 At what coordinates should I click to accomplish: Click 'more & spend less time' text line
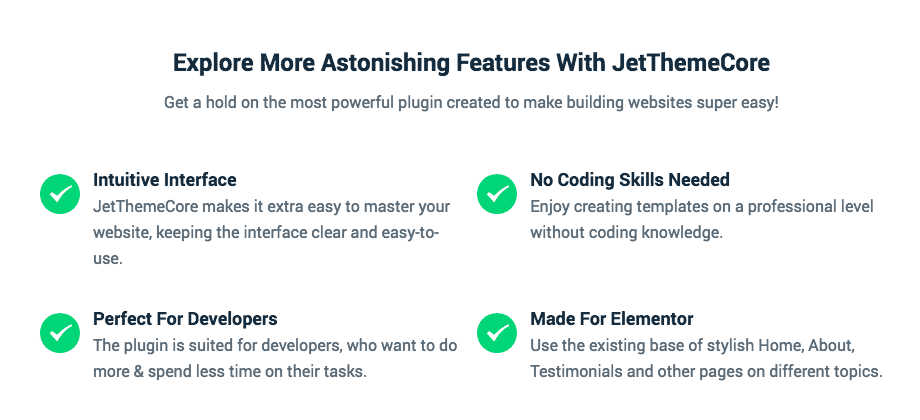229,372
